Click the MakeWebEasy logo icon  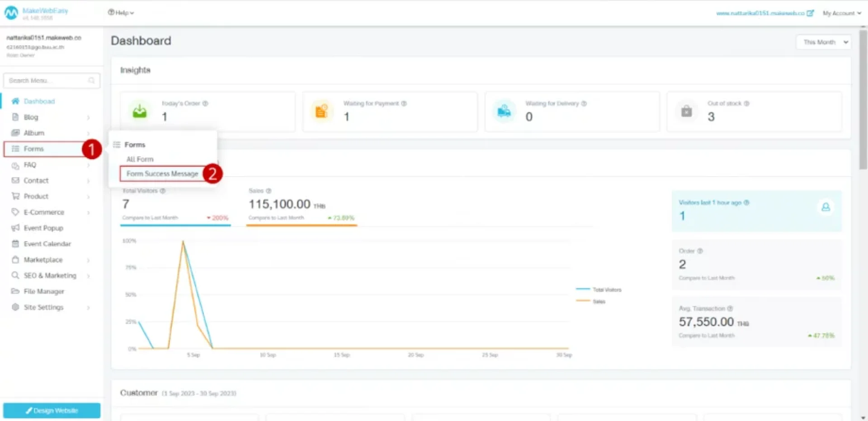(x=11, y=13)
